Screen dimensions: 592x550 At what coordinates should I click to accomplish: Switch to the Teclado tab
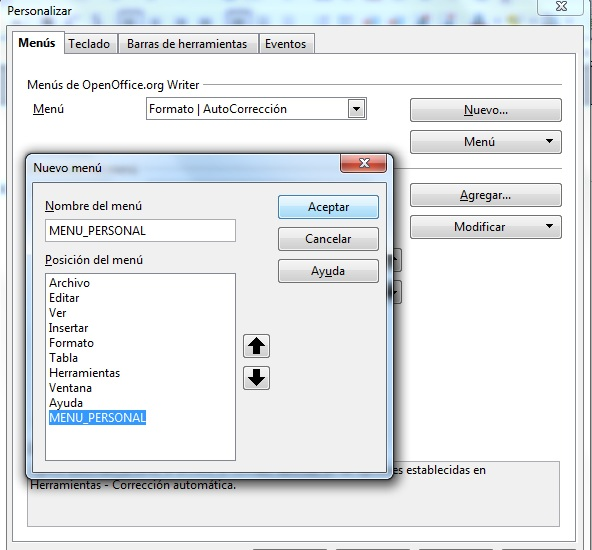coord(89,44)
